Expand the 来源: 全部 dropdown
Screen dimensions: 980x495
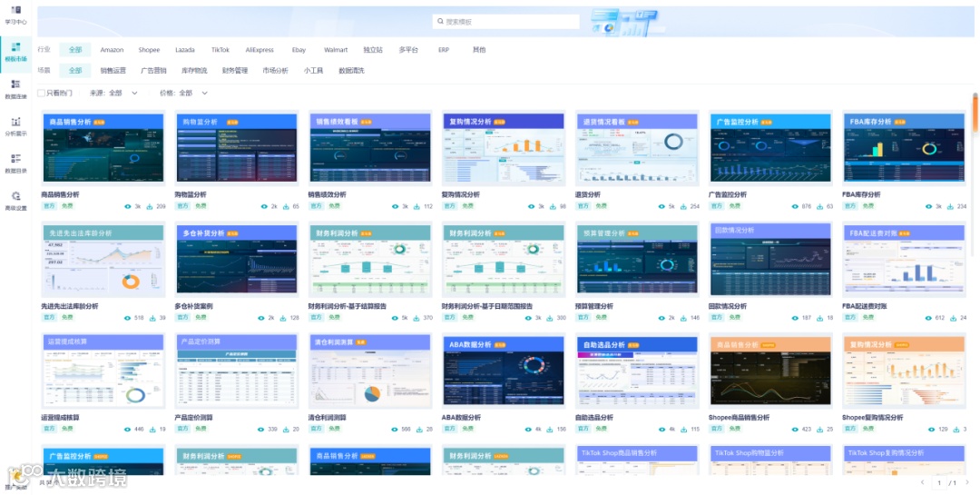(x=113, y=93)
